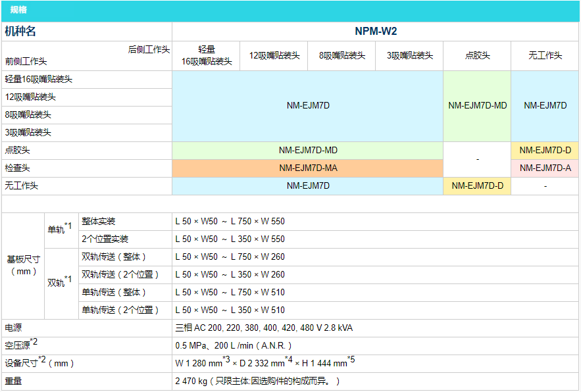Click the 规格 header bar title

pos(18,10)
